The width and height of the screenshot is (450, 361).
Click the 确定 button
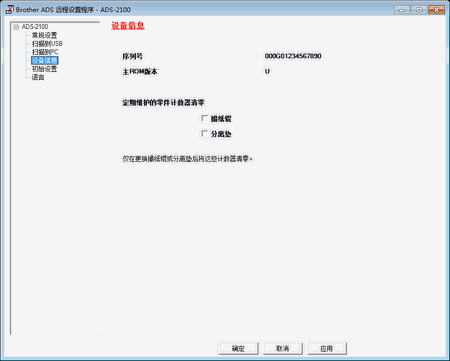coord(238,348)
